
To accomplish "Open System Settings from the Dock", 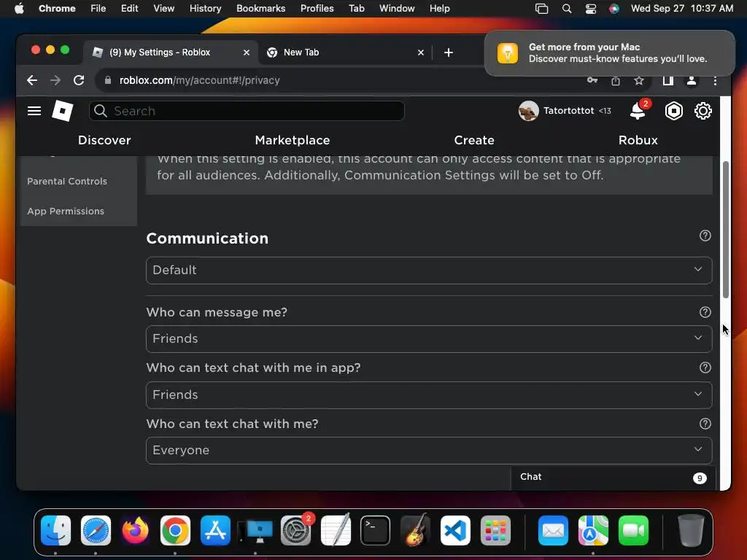I will (x=295, y=531).
